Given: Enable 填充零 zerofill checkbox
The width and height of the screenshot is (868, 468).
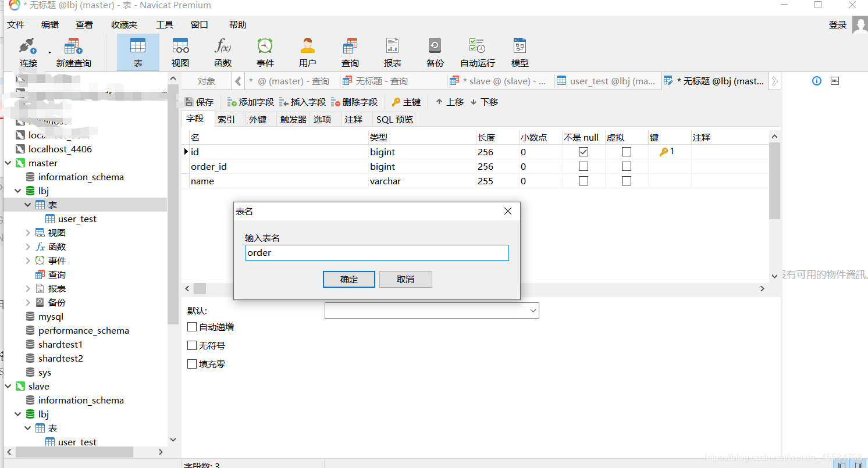Looking at the screenshot, I should coord(192,364).
